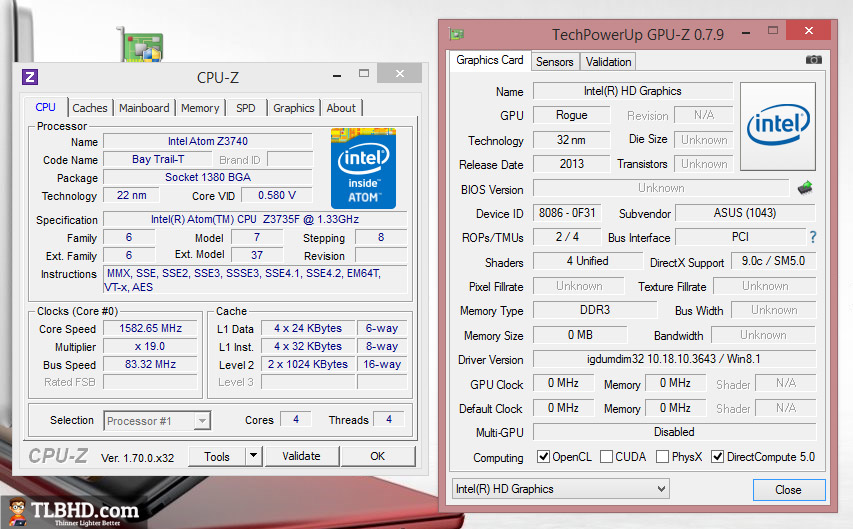Toggle the OpenCL checkbox

click(x=543, y=457)
